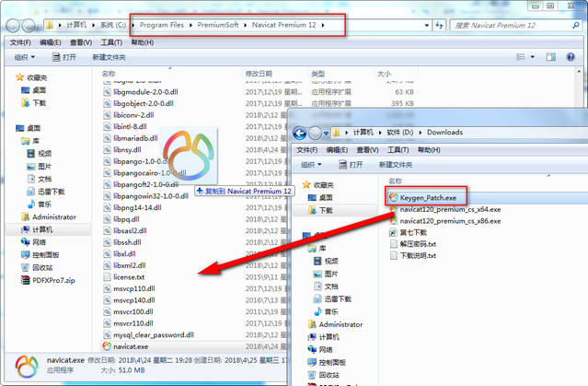The height and width of the screenshot is (386, 588).
Task: Click forward arrow in Downloads window
Action: (315, 133)
